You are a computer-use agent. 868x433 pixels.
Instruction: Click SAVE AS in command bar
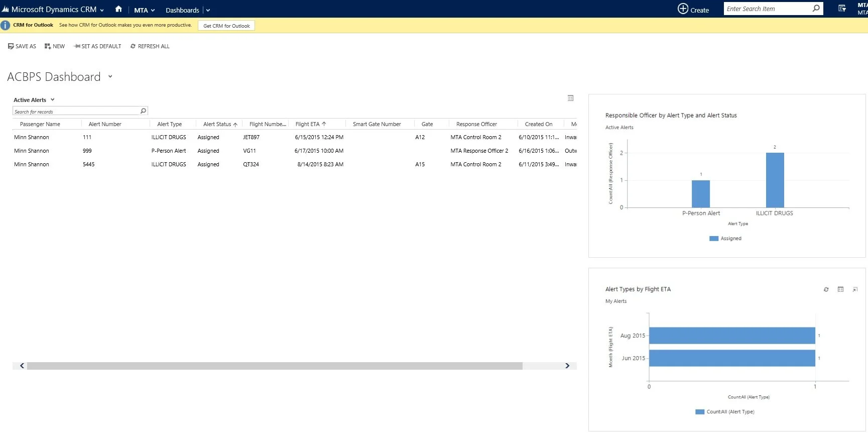tap(22, 46)
